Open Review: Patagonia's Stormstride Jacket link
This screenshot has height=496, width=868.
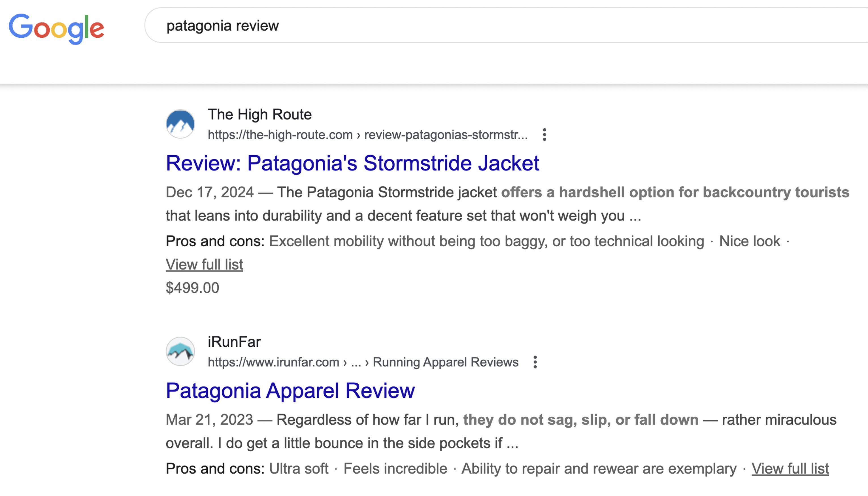tap(352, 163)
